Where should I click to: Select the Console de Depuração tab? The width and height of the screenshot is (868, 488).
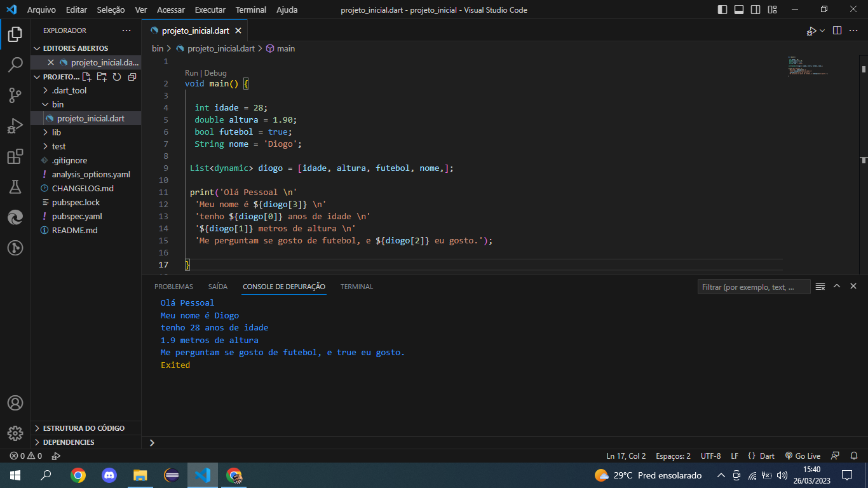pos(284,287)
